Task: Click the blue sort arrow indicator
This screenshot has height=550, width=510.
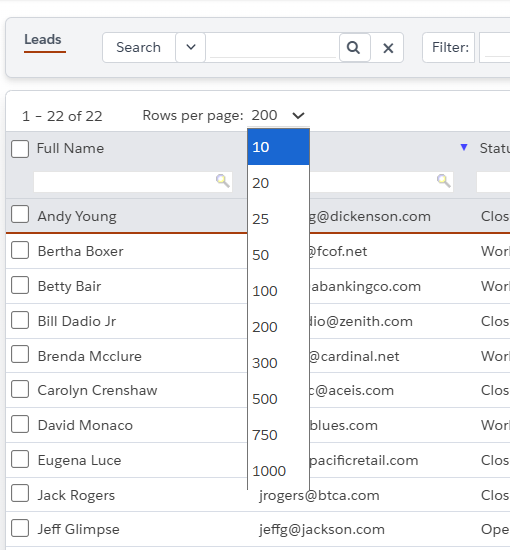Action: [464, 147]
